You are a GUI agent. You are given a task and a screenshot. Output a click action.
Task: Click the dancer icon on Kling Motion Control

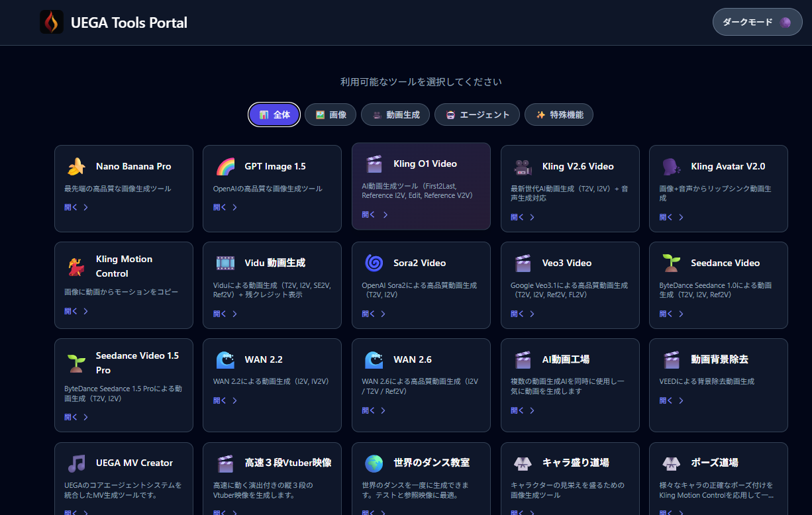click(77, 267)
